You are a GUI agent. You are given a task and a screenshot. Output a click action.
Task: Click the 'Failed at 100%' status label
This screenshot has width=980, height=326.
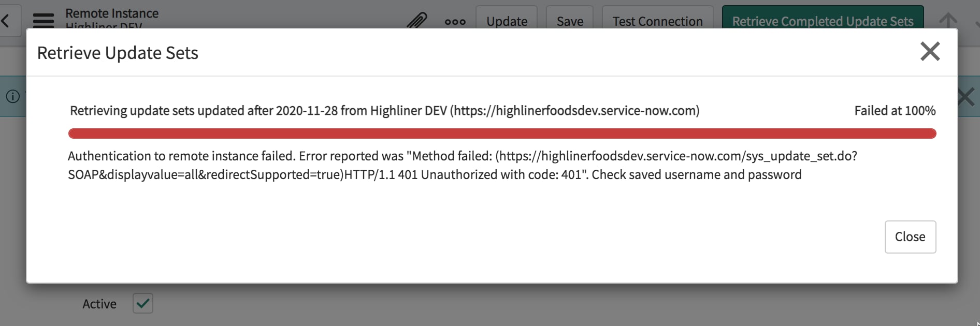click(x=895, y=111)
